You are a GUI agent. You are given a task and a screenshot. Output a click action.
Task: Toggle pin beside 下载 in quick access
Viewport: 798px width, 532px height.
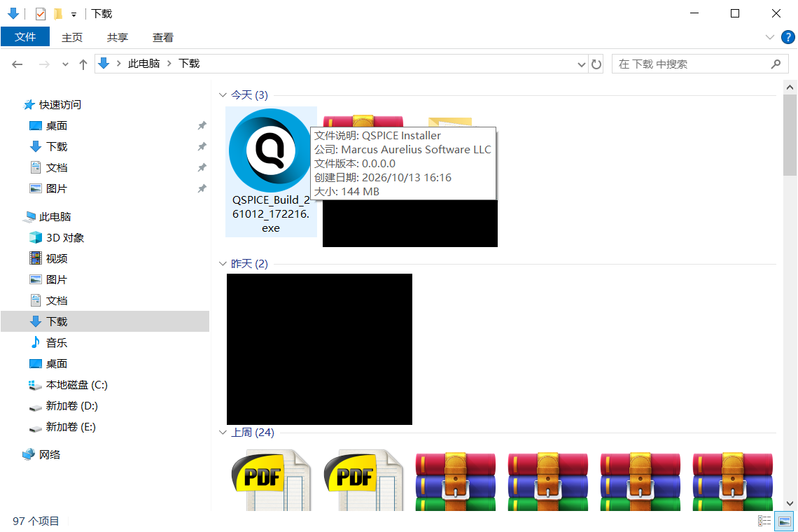pyautogui.click(x=202, y=146)
